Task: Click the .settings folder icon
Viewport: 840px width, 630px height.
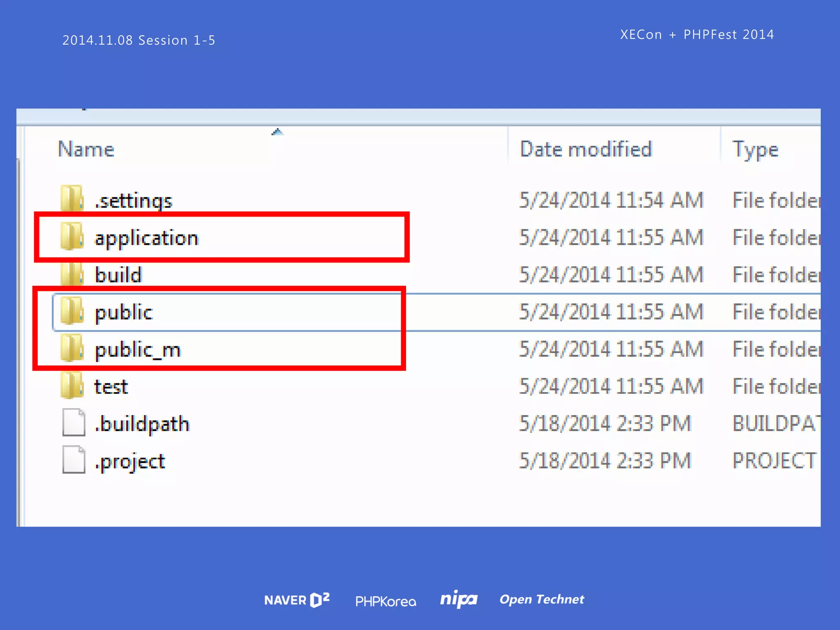Action: pyautogui.click(x=72, y=199)
